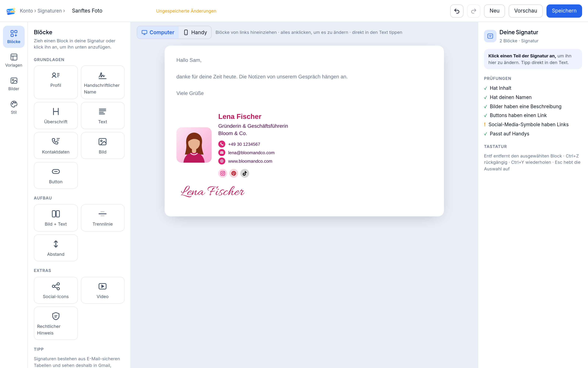
Task: Click the Social-Media-Symbole haben Links warning
Action: [x=526, y=125]
